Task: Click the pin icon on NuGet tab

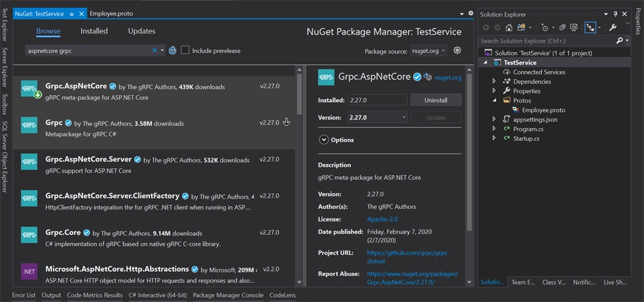Action: click(72, 14)
